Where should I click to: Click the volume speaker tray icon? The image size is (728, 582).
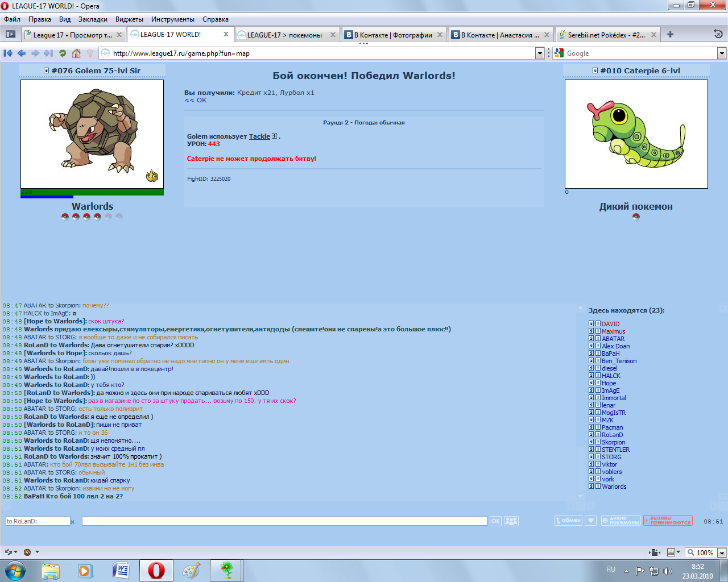click(667, 571)
